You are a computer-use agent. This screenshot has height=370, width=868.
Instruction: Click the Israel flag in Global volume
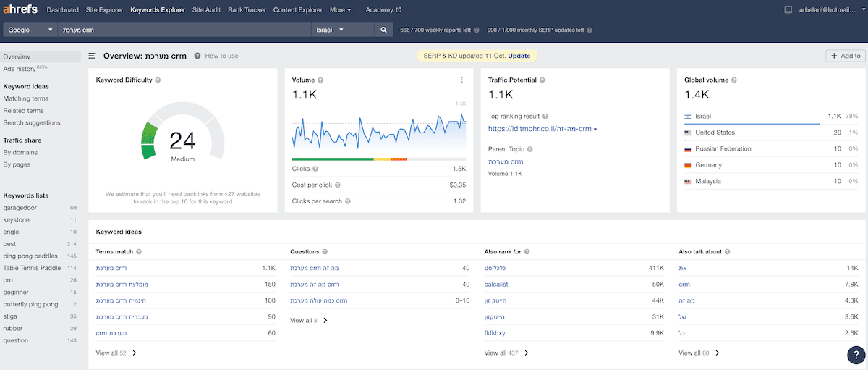(688, 117)
